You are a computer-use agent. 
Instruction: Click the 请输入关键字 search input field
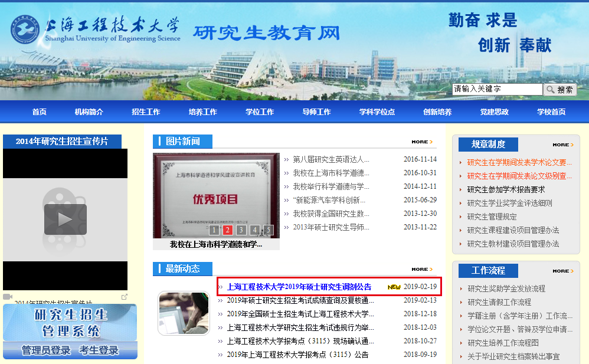[x=498, y=89]
